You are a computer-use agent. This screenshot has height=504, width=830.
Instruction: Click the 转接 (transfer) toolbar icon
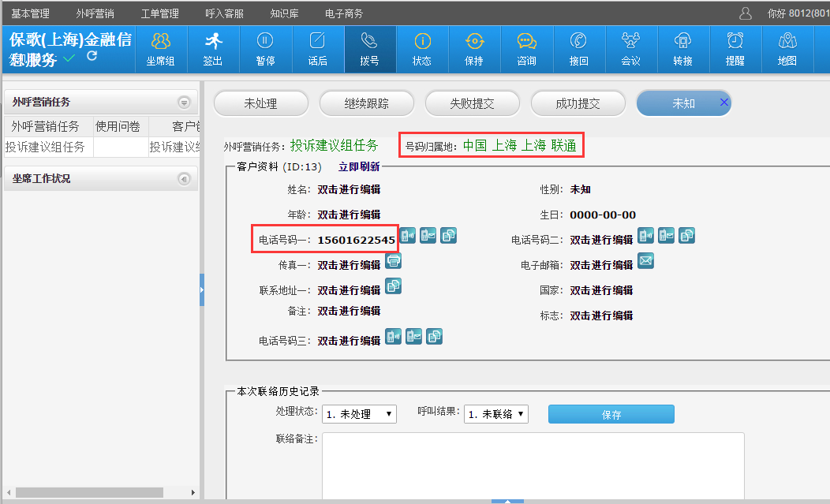click(x=682, y=49)
